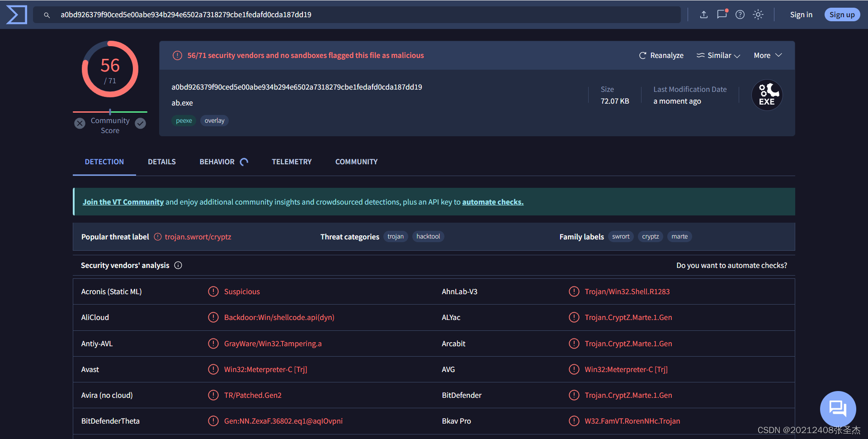Open the chat bubble widget
The width and height of the screenshot is (868, 439).
[838, 409]
